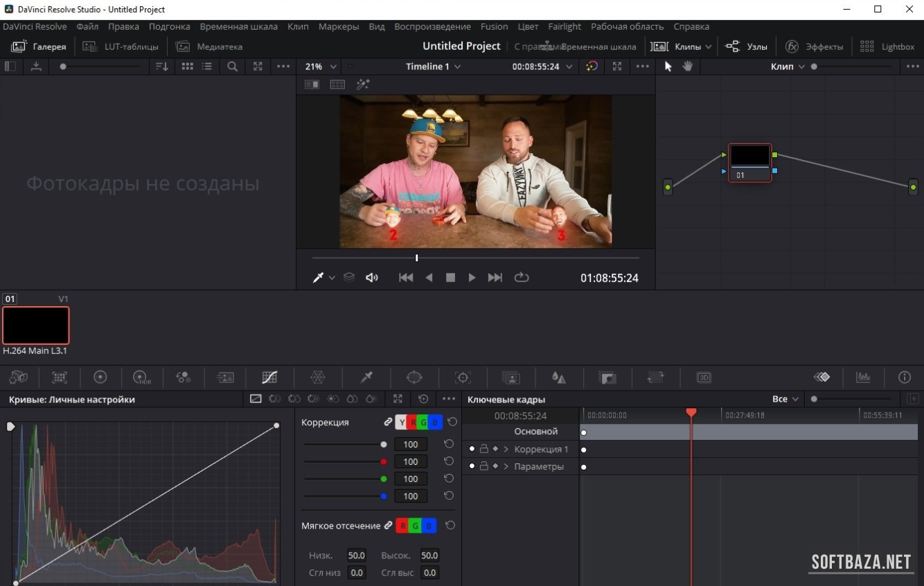Select the Curves palette icon
The height and width of the screenshot is (586, 924).
269,378
